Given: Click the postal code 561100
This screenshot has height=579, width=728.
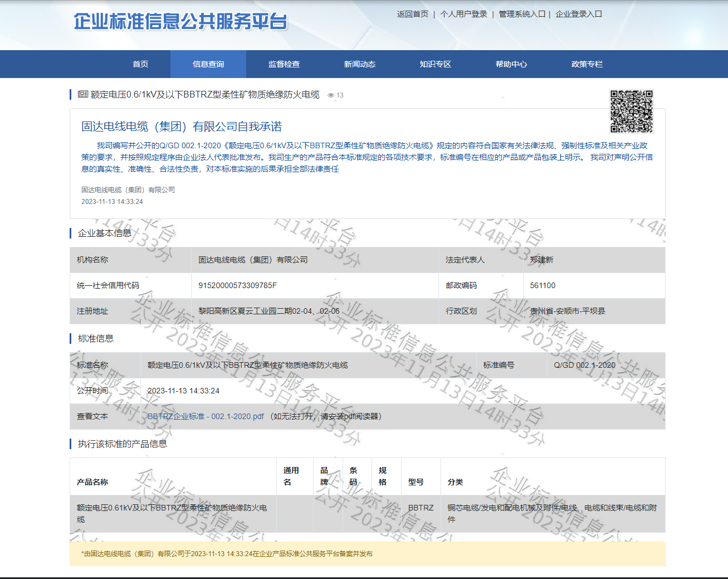Looking at the screenshot, I should pos(543,285).
